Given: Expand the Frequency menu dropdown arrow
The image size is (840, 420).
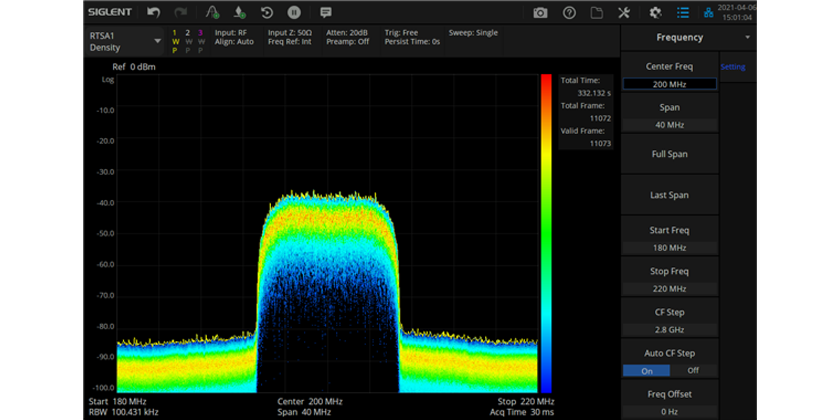Looking at the screenshot, I should 747,37.
